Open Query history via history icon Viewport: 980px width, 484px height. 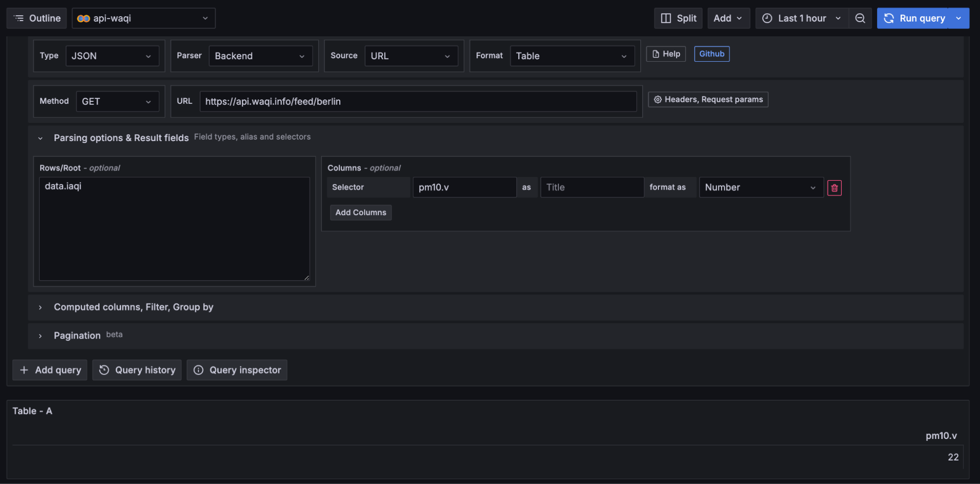104,370
